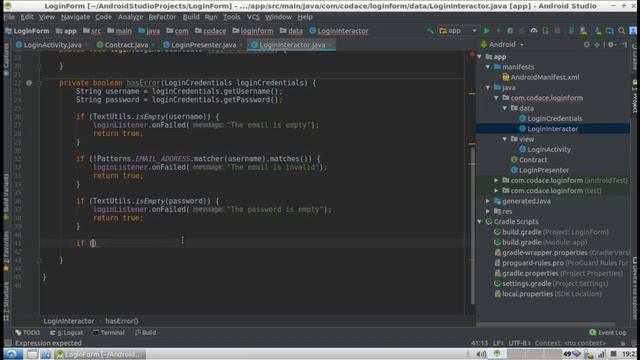Toggle the Logcat tool window

(x=66, y=333)
